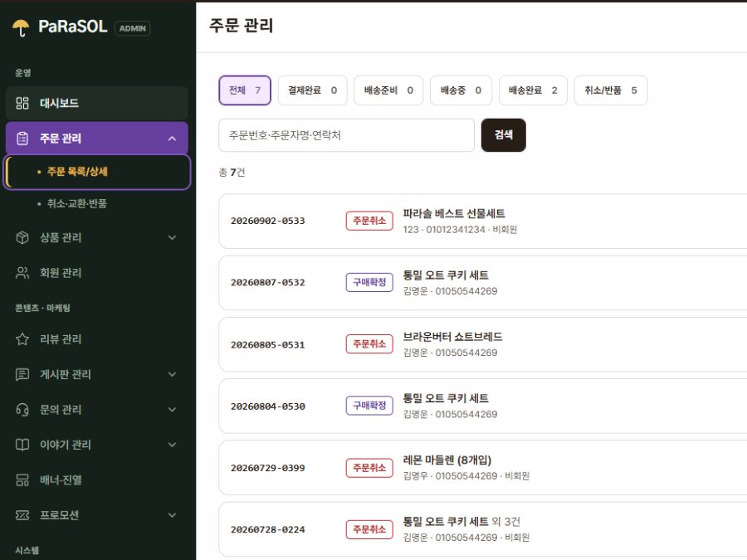Click the 게시판 관리 message icon

22,374
